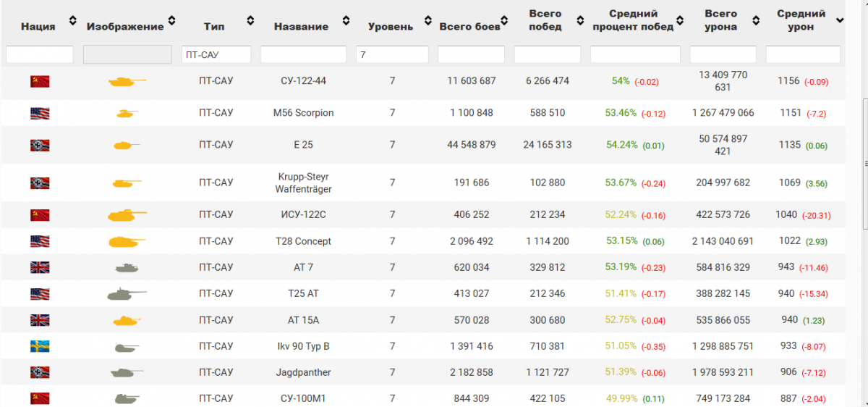868x407 pixels.
Task: Click the USA flag in T25 AT row
Action: pyautogui.click(x=40, y=293)
